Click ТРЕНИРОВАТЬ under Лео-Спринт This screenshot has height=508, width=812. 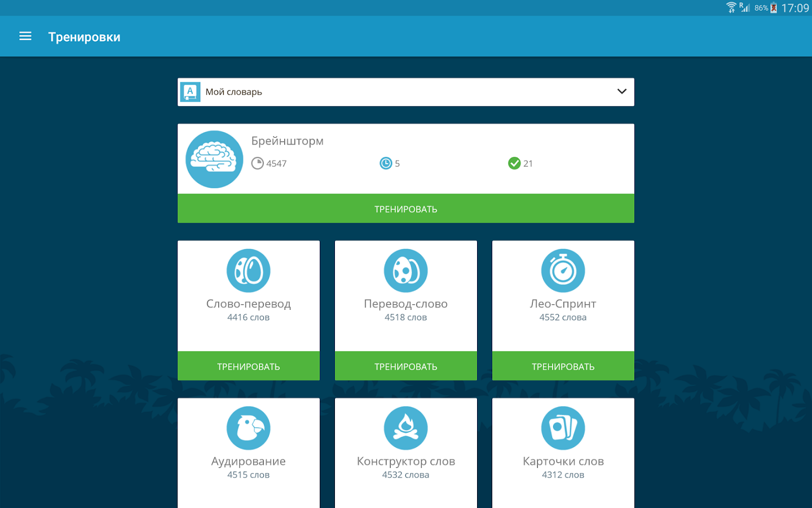click(x=563, y=366)
